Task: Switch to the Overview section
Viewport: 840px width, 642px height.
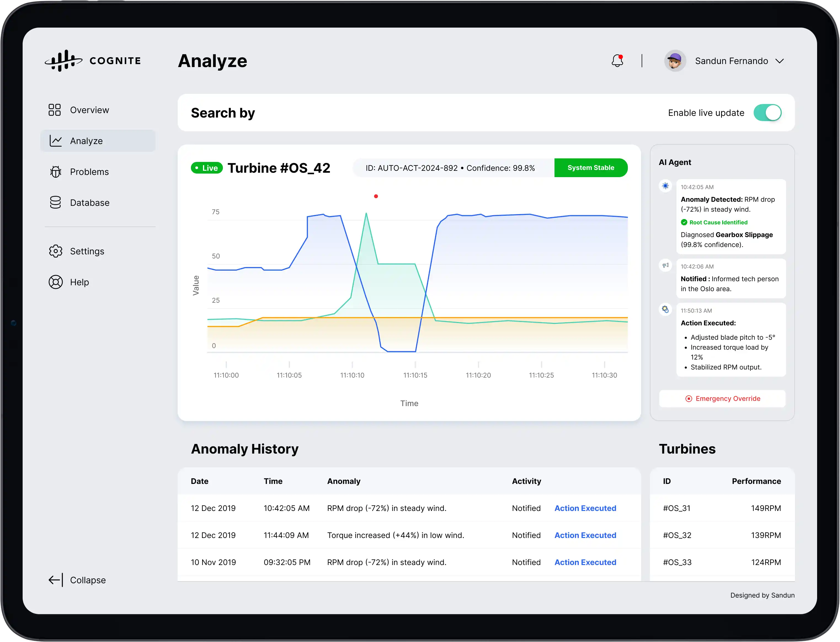Action: pyautogui.click(x=89, y=110)
